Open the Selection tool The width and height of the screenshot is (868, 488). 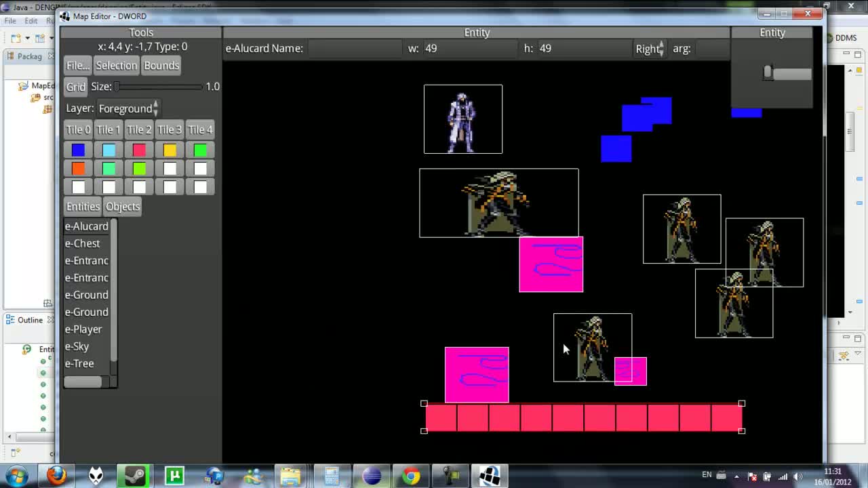116,65
